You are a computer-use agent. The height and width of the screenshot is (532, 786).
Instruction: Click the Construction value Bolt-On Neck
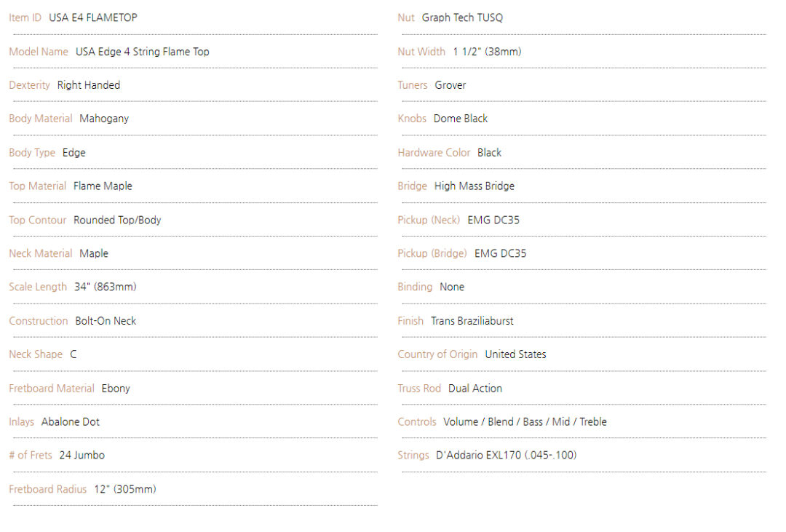(106, 321)
